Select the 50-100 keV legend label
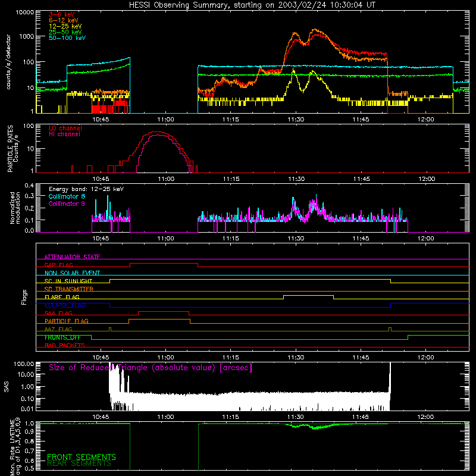The width and height of the screenshot is (476, 476). [x=67, y=37]
